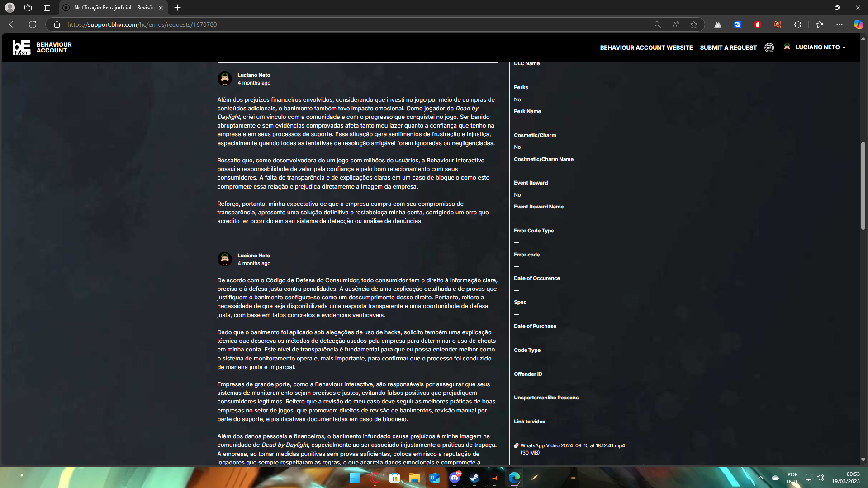Click the scrollbar down arrow
868x488 pixels.
(x=863, y=460)
